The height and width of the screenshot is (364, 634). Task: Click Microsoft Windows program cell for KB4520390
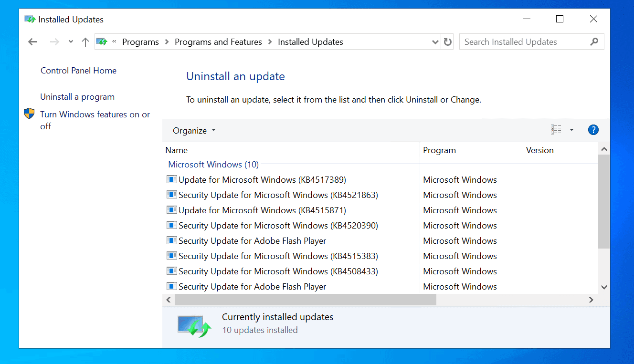click(460, 226)
